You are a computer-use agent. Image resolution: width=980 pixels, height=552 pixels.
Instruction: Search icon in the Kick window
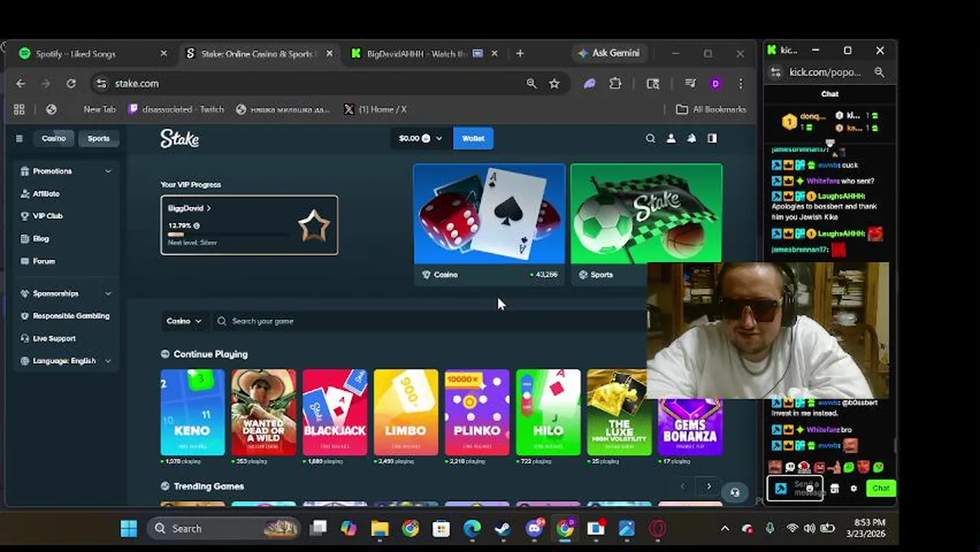pyautogui.click(x=880, y=72)
